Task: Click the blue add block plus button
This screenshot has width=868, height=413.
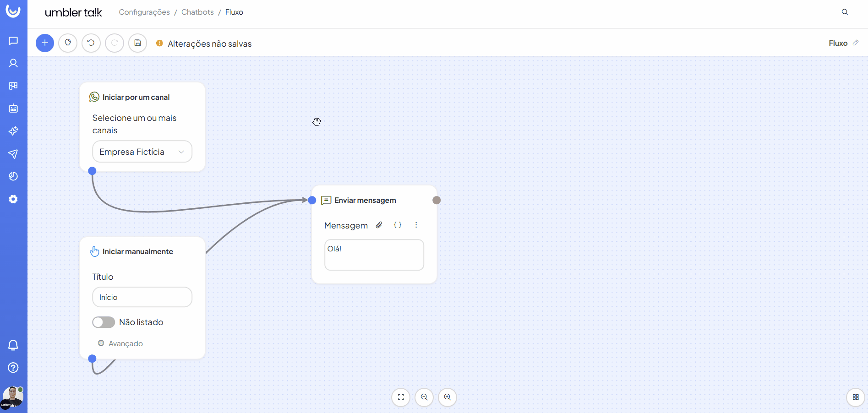Action: pos(45,43)
